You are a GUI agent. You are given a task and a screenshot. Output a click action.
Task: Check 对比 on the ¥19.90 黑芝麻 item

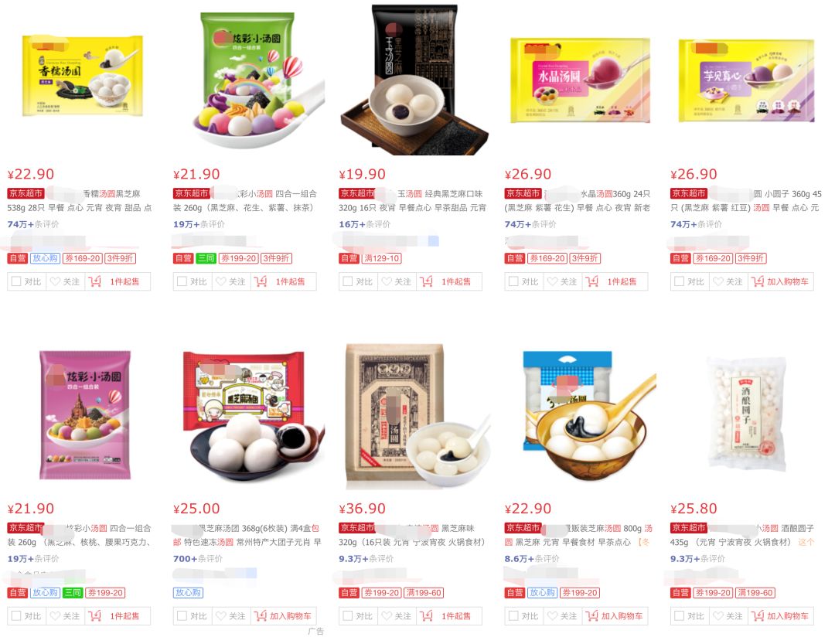tap(348, 281)
